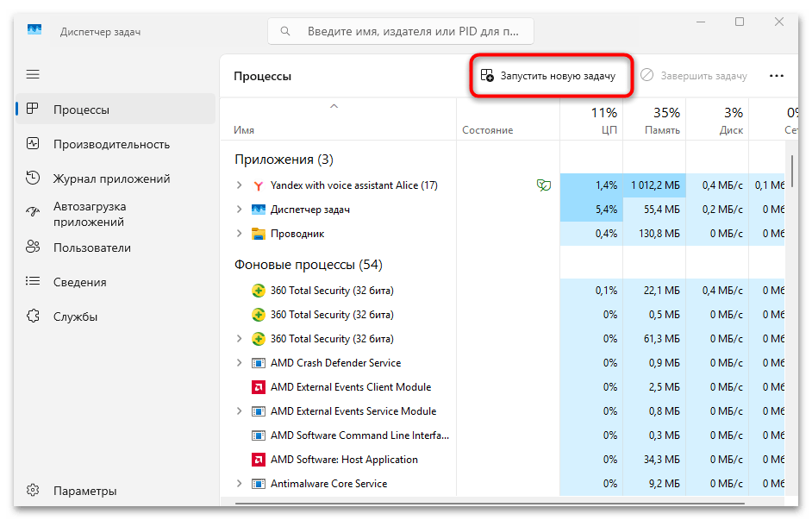The height and width of the screenshot is (520, 812).
Task: Go to the Службы section
Action: pyautogui.click(x=75, y=316)
